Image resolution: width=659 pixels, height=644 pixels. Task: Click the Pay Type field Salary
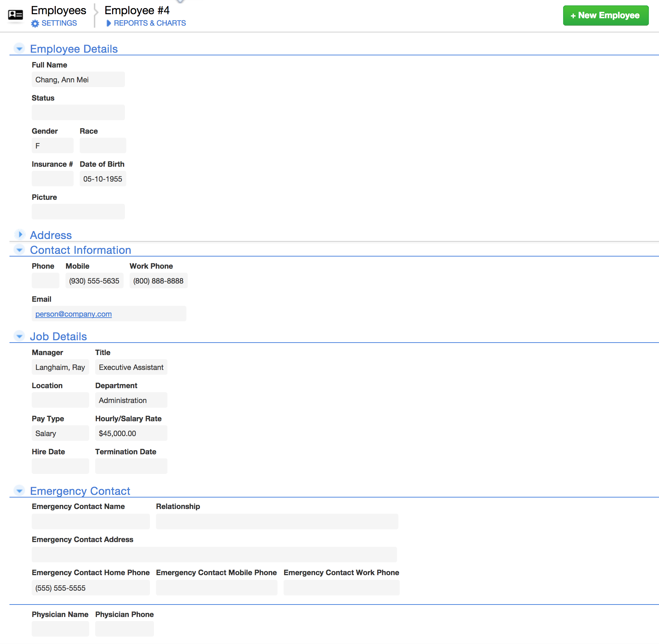click(x=60, y=433)
